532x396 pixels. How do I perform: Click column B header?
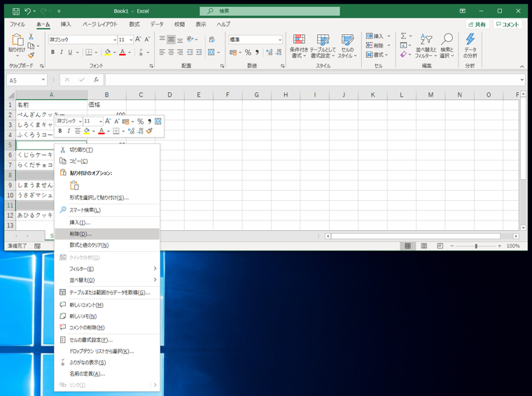(107, 95)
